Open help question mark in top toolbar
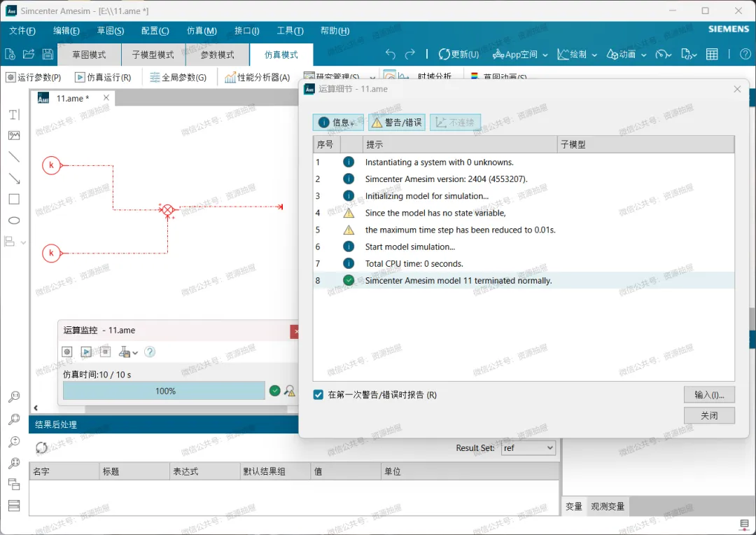 tap(745, 55)
